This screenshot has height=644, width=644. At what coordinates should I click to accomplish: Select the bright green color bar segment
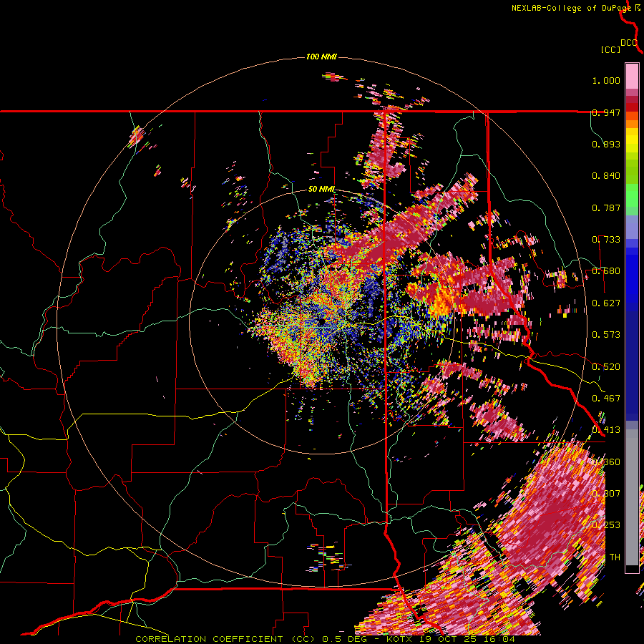pyautogui.click(x=632, y=195)
